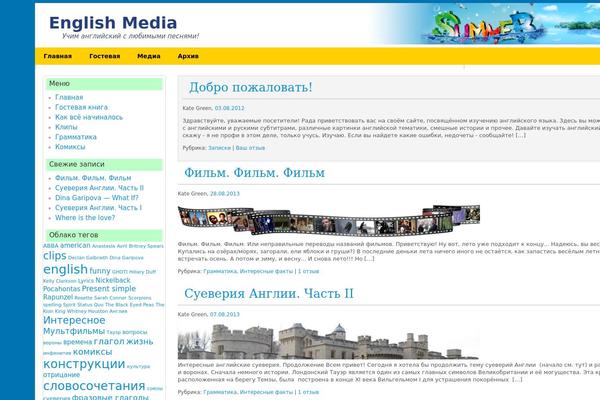Open the Гостевая navigation tab
The width and height of the screenshot is (600, 400).
104,56
